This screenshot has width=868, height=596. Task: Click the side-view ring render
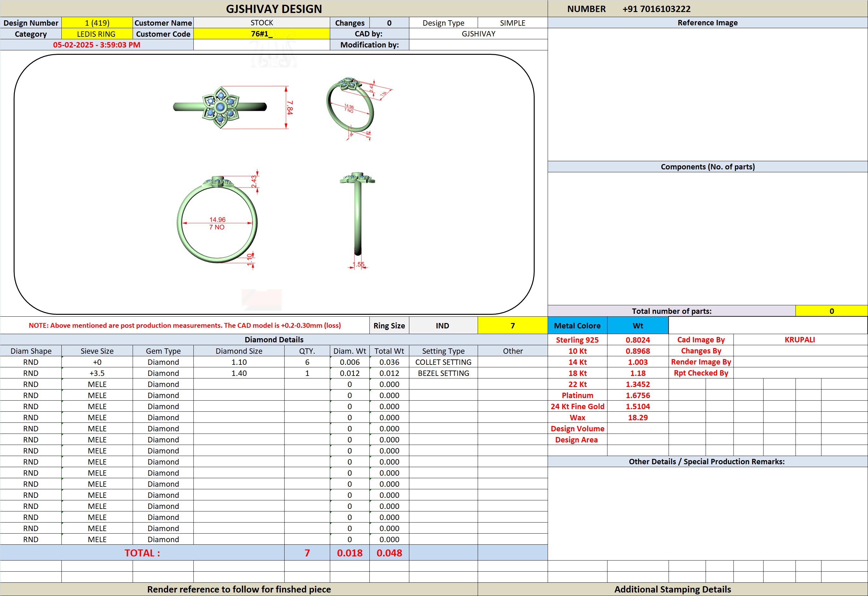pyautogui.click(x=357, y=214)
